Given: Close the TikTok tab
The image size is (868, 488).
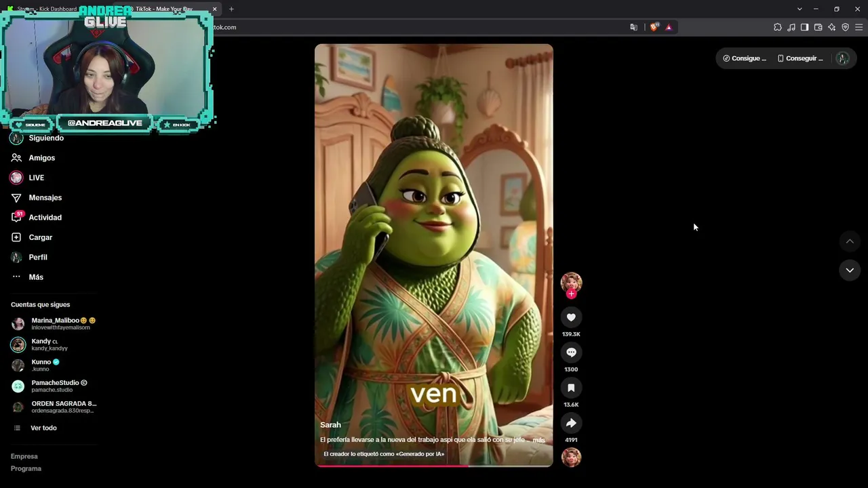Looking at the screenshot, I should [214, 9].
